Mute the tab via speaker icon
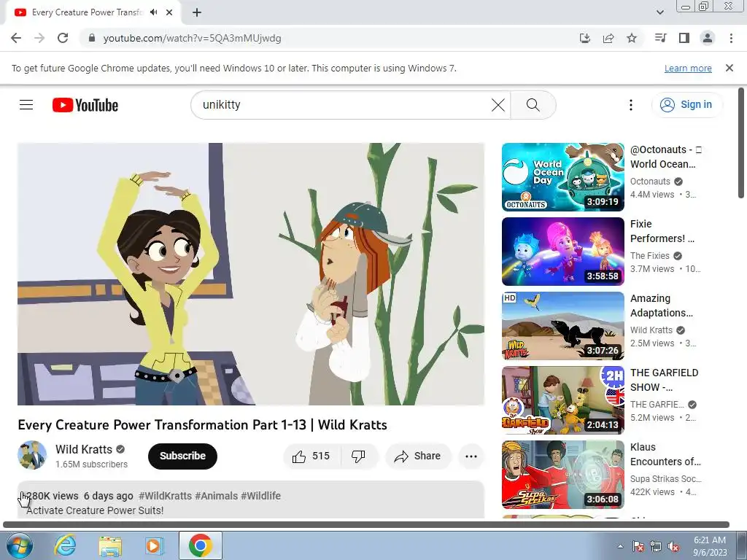Screen dimensions: 747x560 (x=153, y=12)
